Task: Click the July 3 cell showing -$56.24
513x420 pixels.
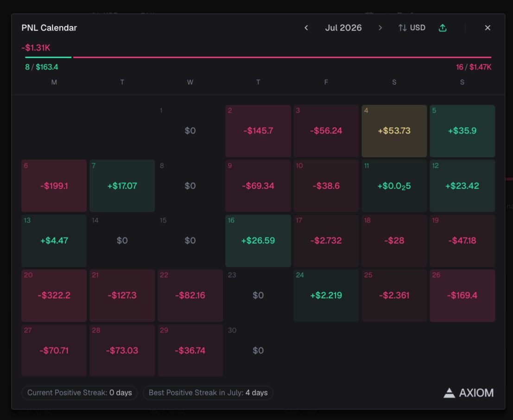Action: click(x=326, y=131)
